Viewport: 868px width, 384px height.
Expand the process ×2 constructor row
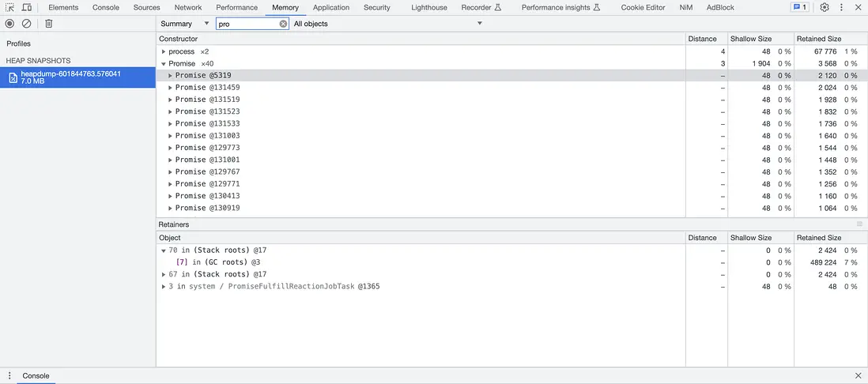164,51
